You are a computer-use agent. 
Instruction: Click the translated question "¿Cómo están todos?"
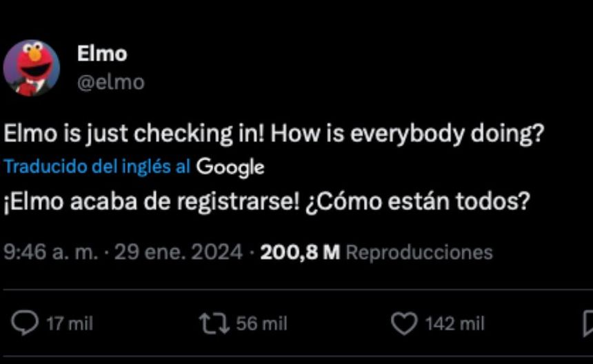pos(417,201)
